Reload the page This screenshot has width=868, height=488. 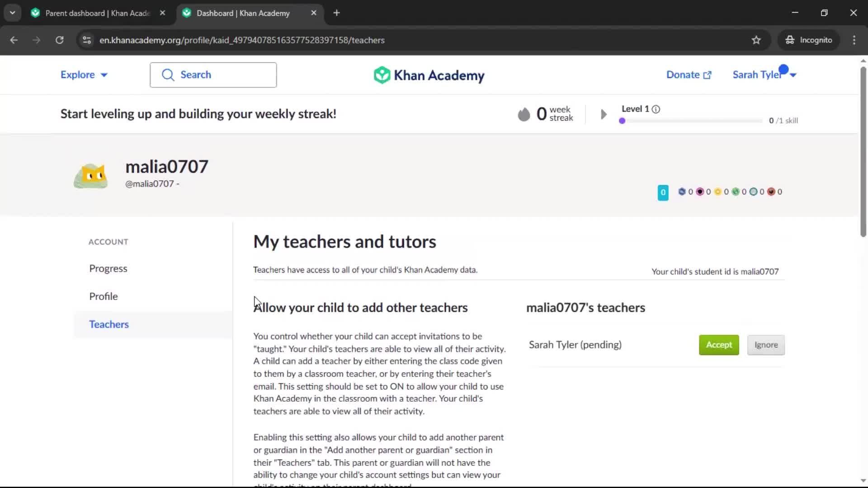coord(59,40)
